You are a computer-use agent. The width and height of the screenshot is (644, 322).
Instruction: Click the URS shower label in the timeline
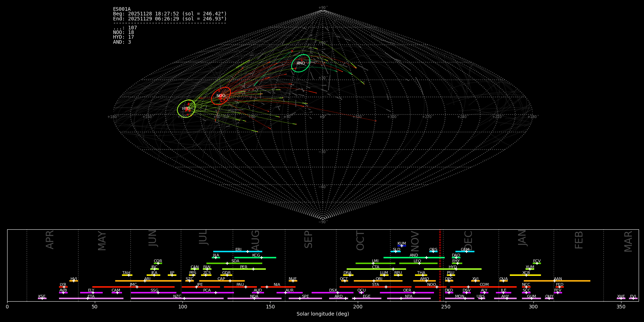tap(480, 297)
